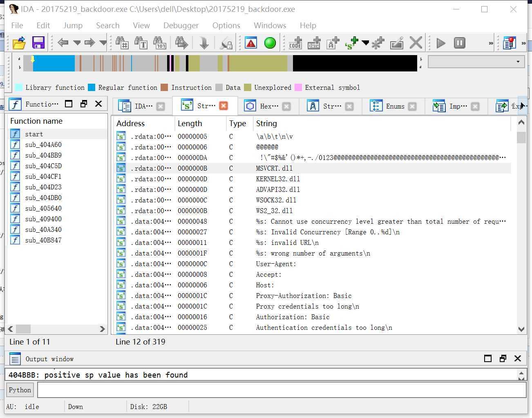Sort strings by the Type column
This screenshot has width=532, height=418.
(237, 123)
